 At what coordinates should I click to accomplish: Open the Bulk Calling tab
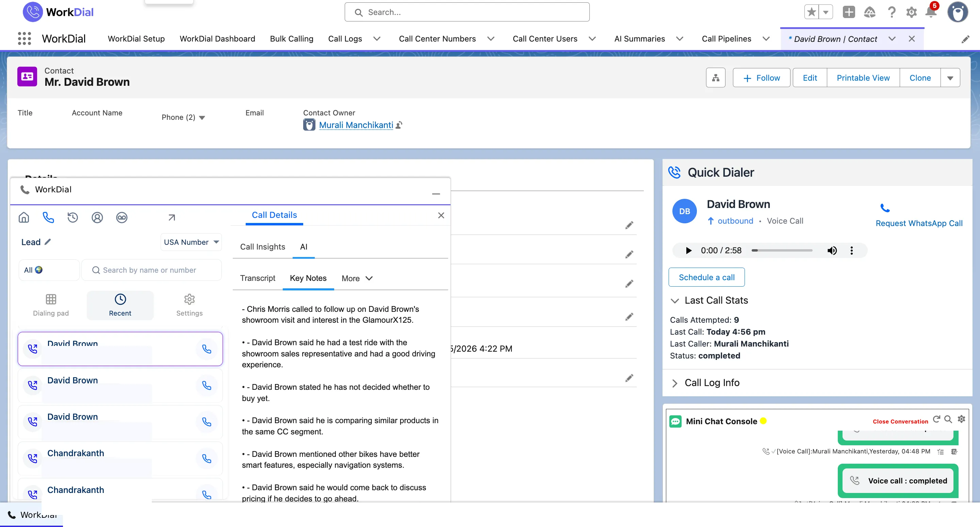coord(291,39)
